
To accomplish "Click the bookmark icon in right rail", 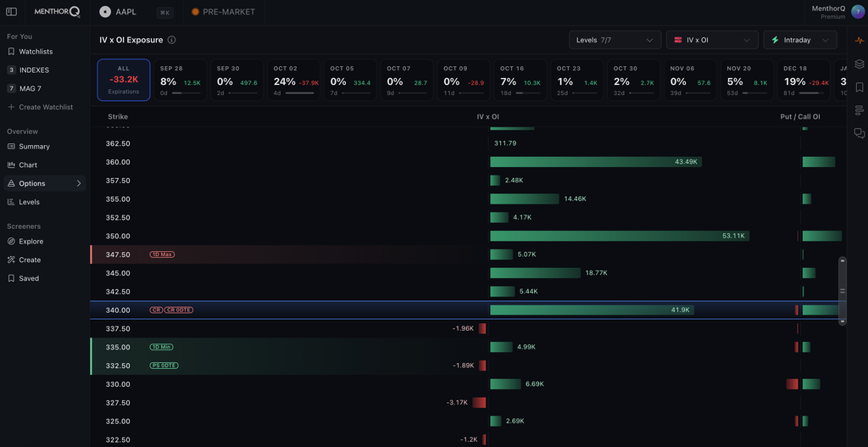I will click(860, 87).
